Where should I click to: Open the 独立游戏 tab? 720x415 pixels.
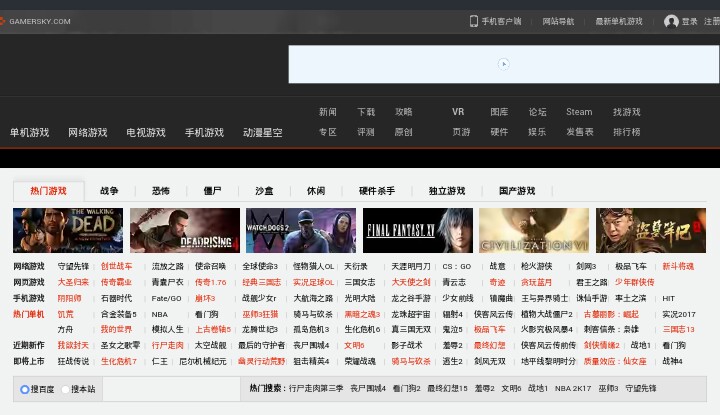[447, 191]
